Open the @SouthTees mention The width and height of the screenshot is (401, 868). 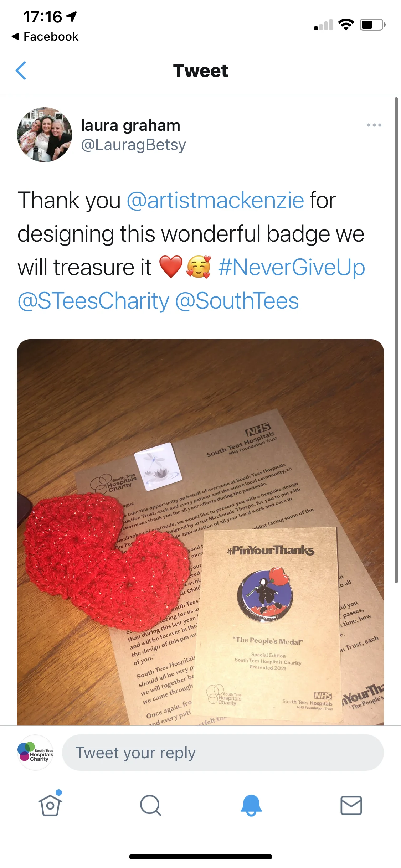tap(237, 301)
